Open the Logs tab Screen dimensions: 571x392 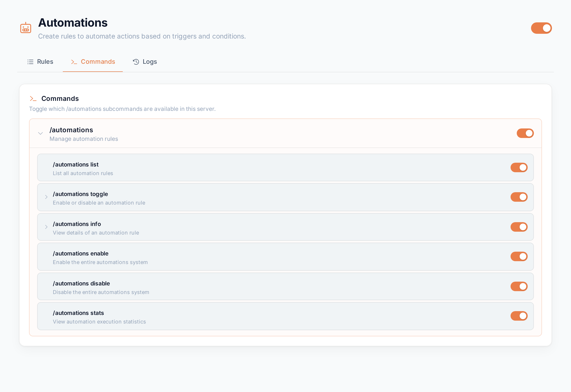[145, 62]
